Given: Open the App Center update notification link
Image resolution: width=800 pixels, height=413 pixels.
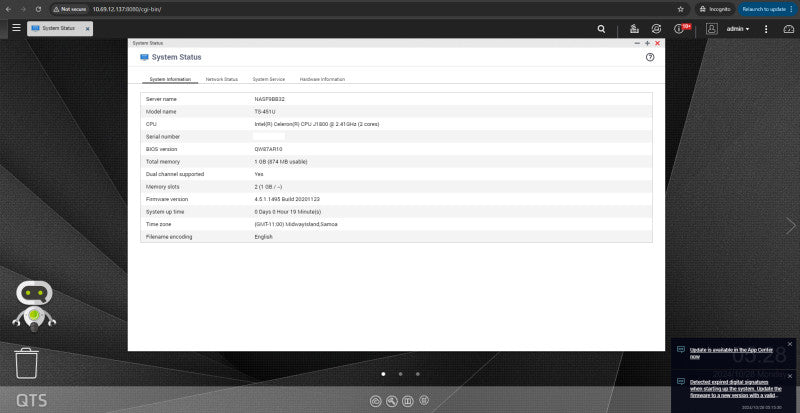Looking at the screenshot, I should pos(731,353).
